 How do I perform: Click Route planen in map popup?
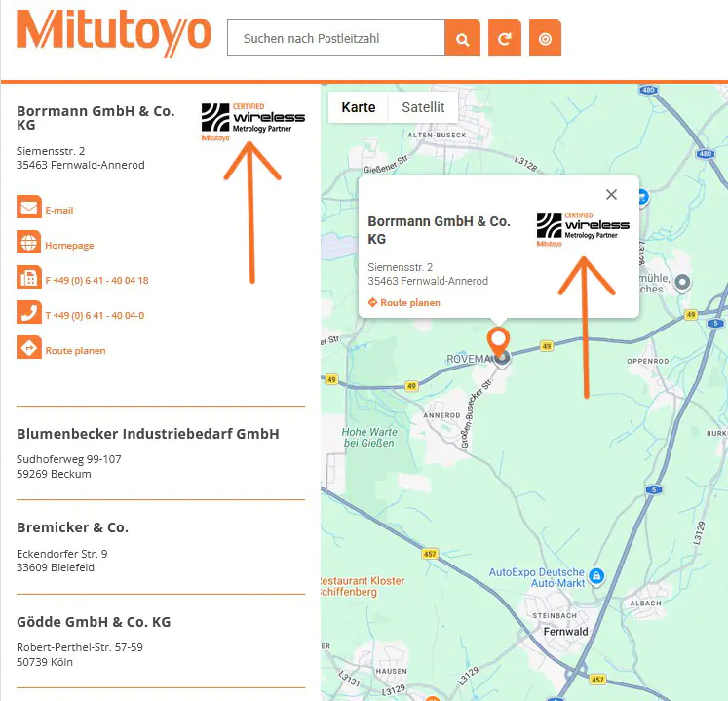coord(404,303)
